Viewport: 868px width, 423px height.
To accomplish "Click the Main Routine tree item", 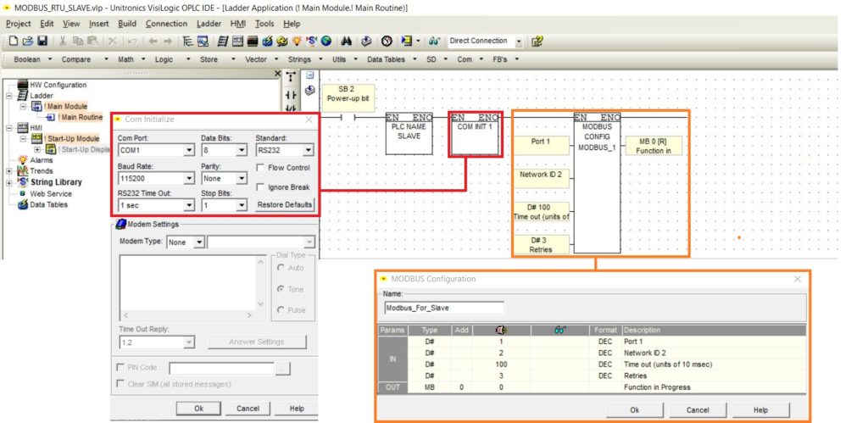I will pyautogui.click(x=81, y=117).
